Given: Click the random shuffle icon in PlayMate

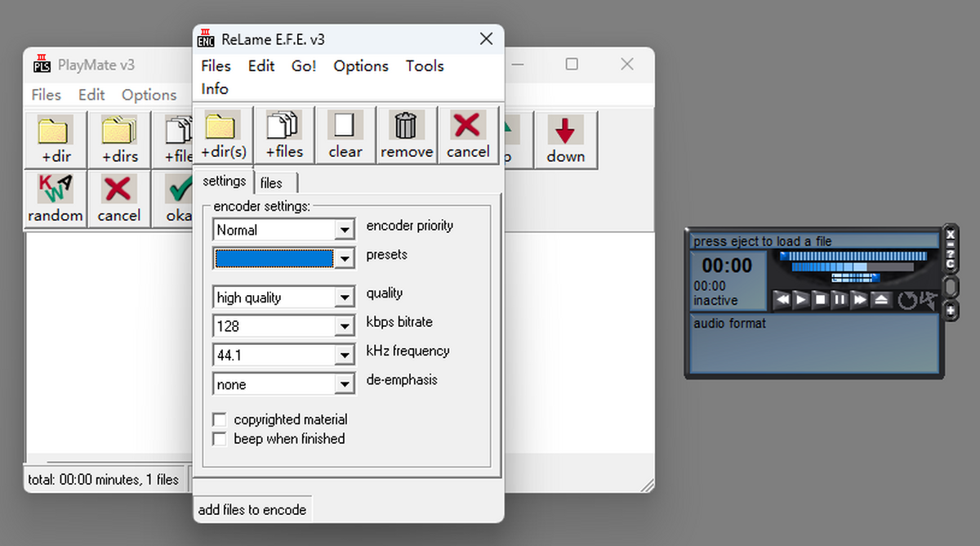Looking at the screenshot, I should [56, 199].
